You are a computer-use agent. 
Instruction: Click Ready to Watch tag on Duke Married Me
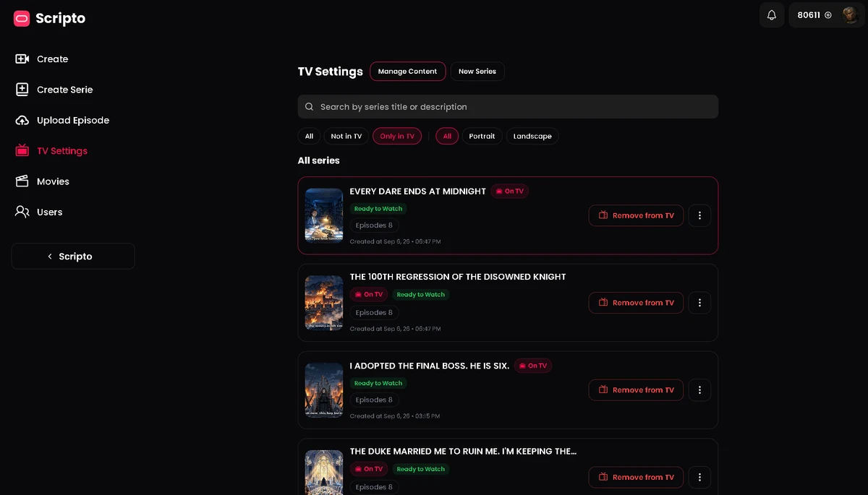[x=421, y=469]
